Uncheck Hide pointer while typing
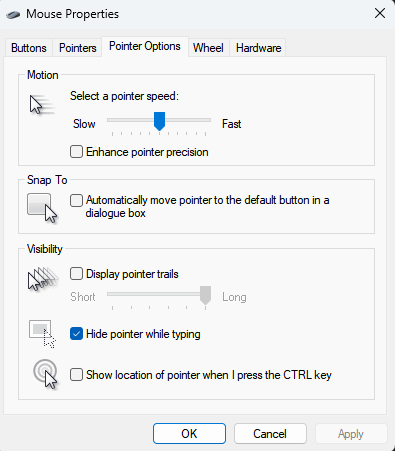This screenshot has height=451, width=395. (76, 334)
